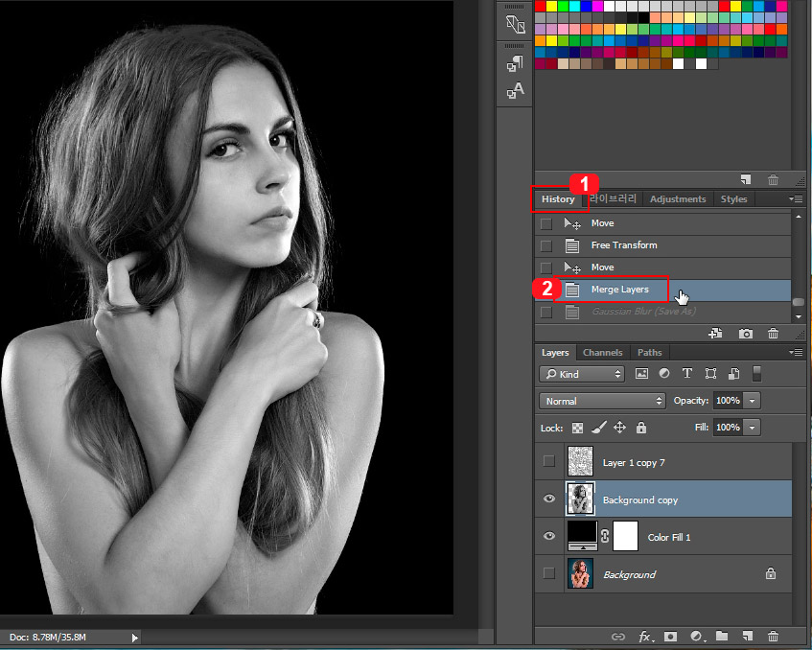The height and width of the screenshot is (650, 812).
Task: Open the 3D panel icon in the dock
Action: tap(515, 24)
